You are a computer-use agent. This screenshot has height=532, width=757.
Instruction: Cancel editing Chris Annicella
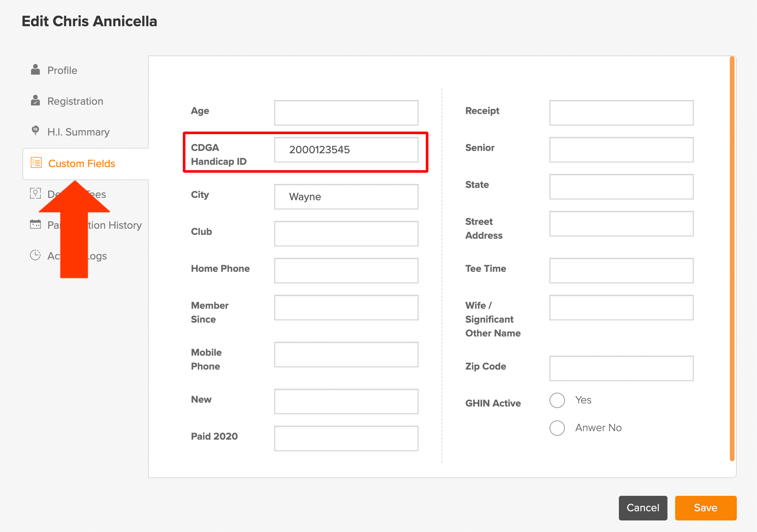coord(643,508)
